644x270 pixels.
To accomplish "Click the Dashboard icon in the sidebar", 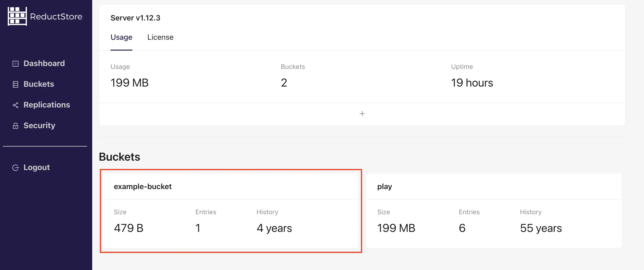I will click(x=16, y=63).
